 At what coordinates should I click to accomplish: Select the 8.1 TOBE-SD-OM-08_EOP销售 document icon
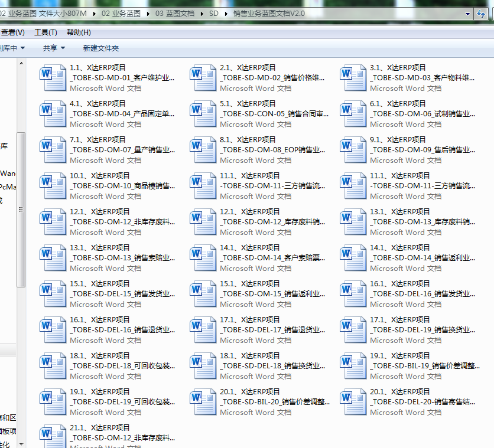(203, 148)
